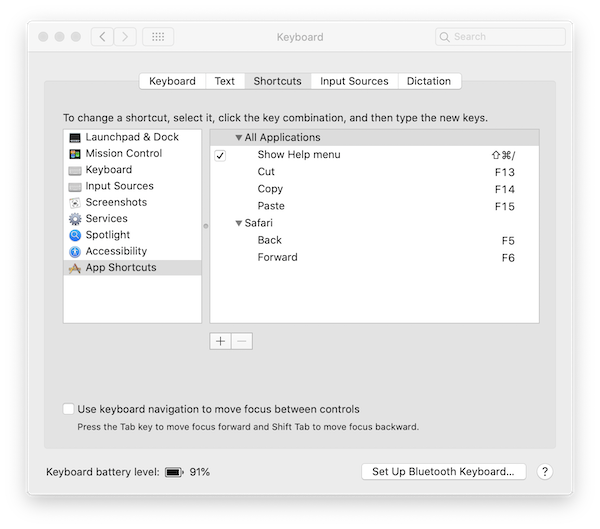Click the Spotlight magnifier icon
Viewport: 600px width, 529px height.
75,235
